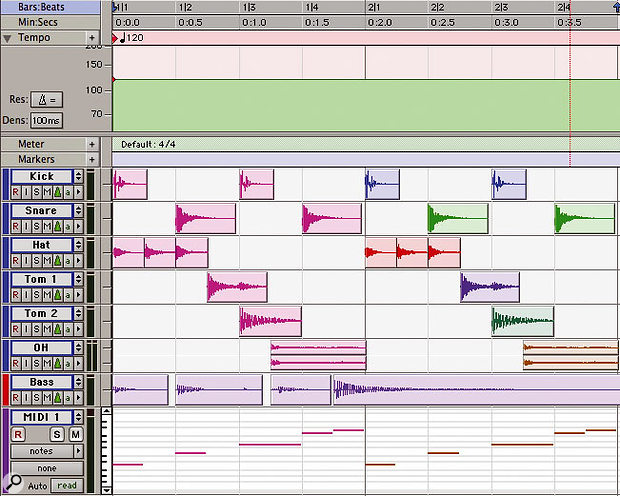
Task: Click the Kick track name button
Action: coord(42,176)
